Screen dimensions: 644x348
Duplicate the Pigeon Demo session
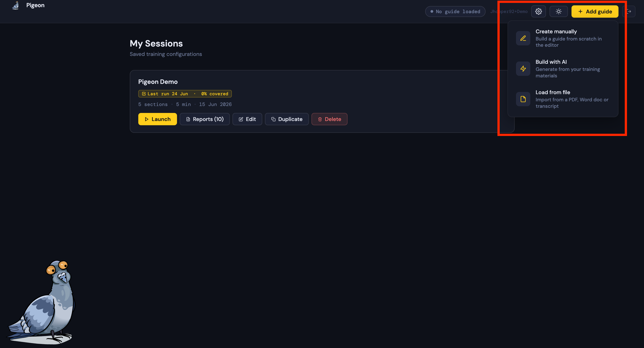287,119
